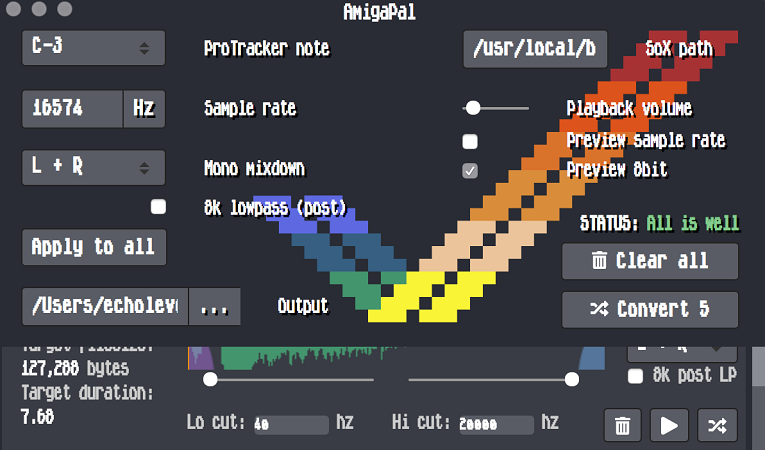Play the sample preview
This screenshot has height=450, width=765.
(x=669, y=426)
